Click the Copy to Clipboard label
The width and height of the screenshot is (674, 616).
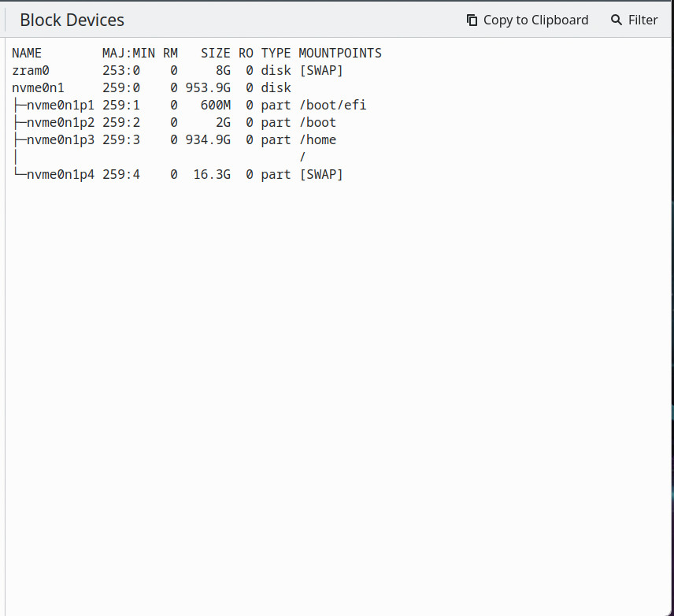pyautogui.click(x=535, y=20)
